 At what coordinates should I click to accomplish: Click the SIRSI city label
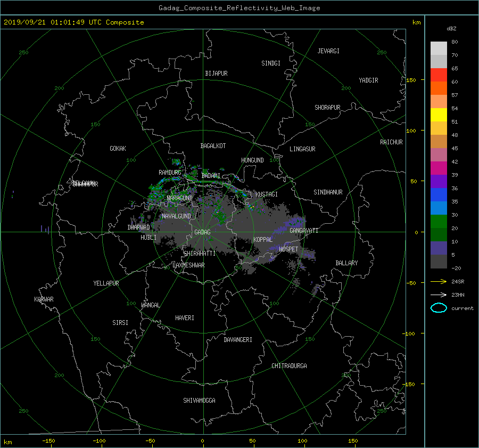pyautogui.click(x=120, y=323)
